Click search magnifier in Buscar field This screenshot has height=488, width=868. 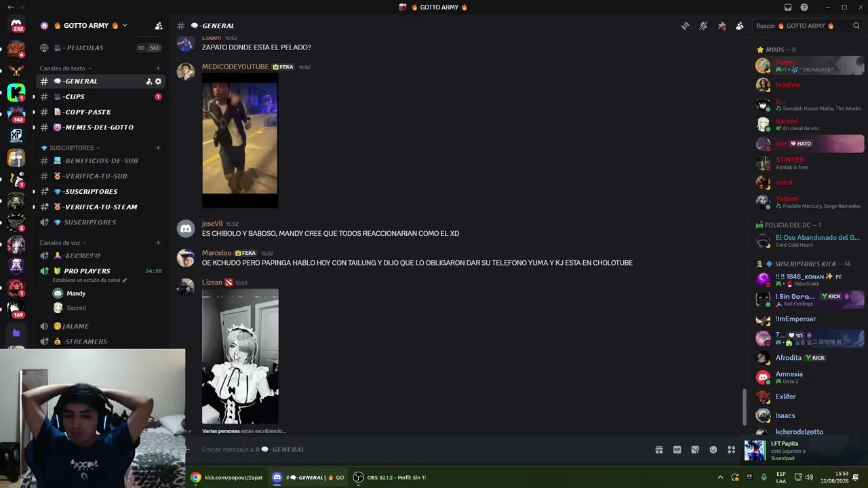[x=856, y=26]
